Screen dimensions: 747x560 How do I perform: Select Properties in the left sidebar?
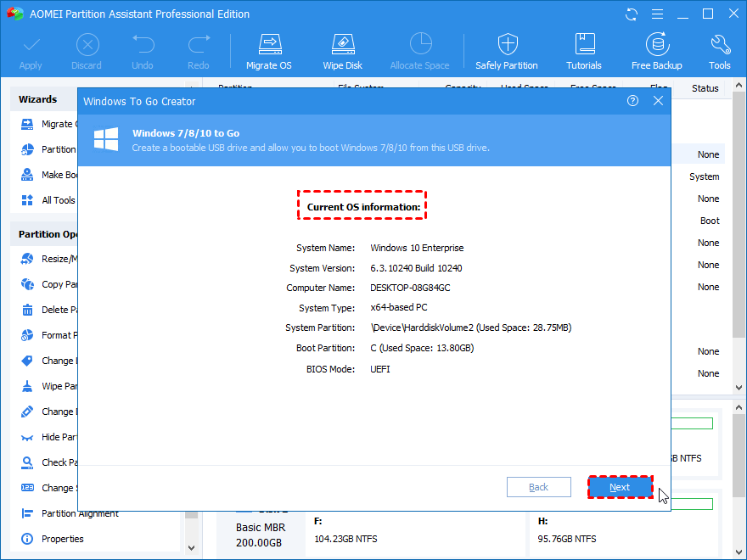coord(62,539)
